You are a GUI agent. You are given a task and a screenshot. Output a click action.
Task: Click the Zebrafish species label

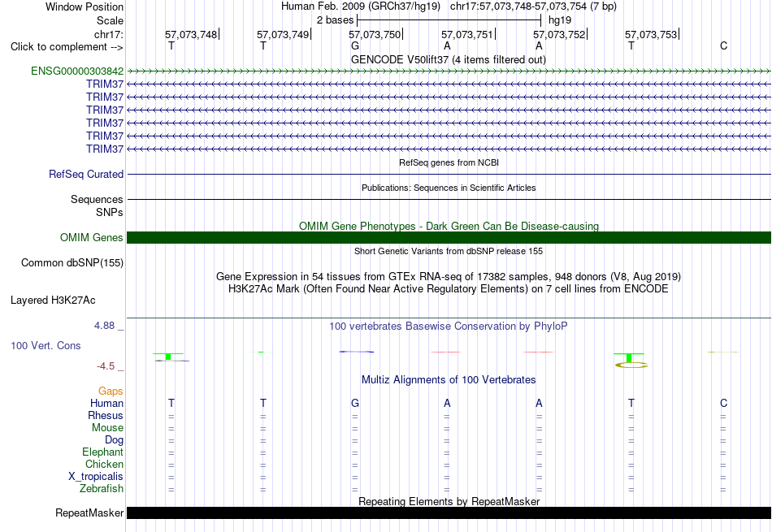point(102,489)
